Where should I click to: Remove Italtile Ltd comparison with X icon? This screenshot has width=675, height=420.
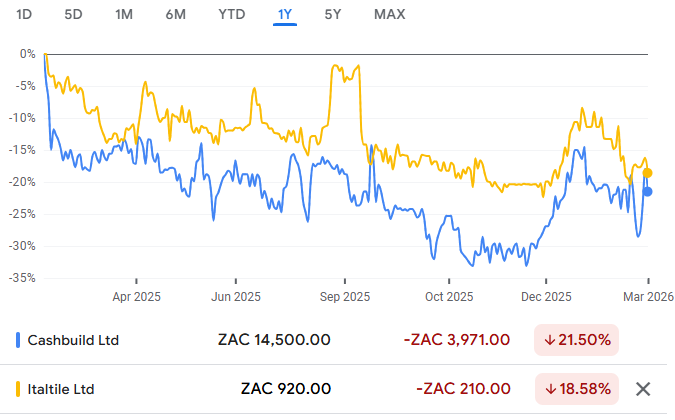pyautogui.click(x=644, y=389)
